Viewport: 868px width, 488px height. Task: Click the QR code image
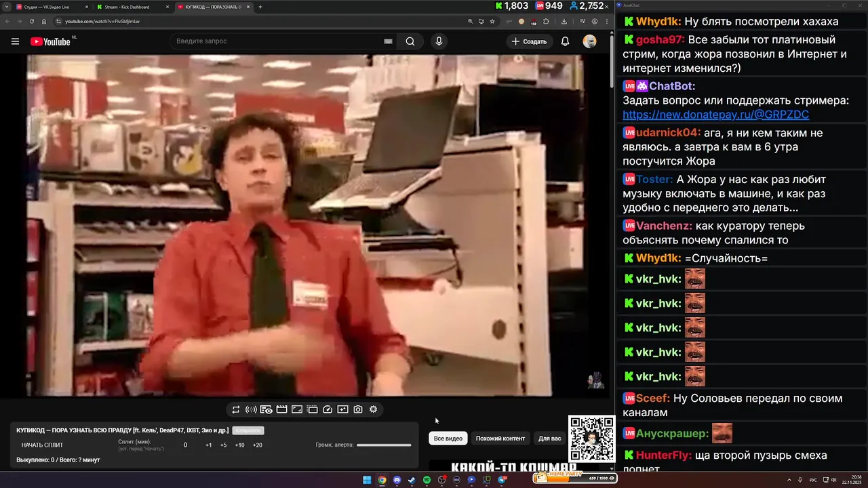591,439
